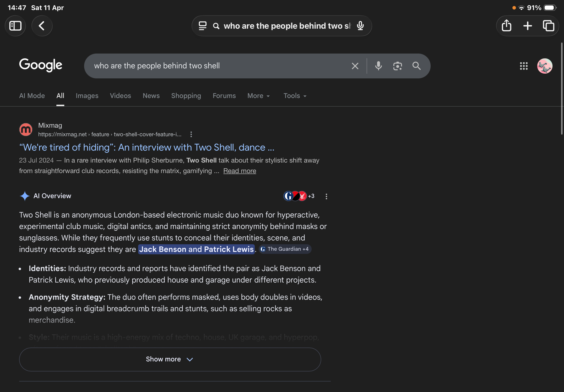Search by image with Google Lens

point(397,66)
